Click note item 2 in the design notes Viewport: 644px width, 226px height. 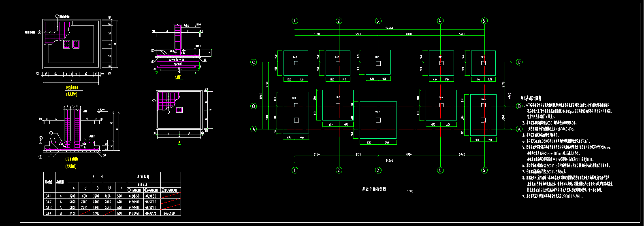pyautogui.click(x=549, y=123)
